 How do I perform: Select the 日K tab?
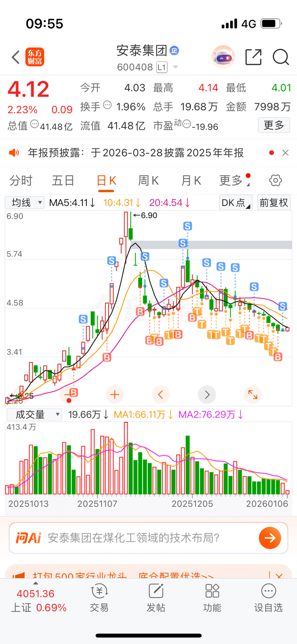(106, 181)
